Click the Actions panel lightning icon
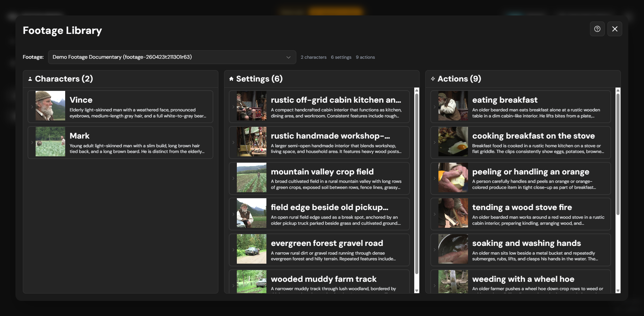The width and height of the screenshot is (644, 316). (433, 79)
